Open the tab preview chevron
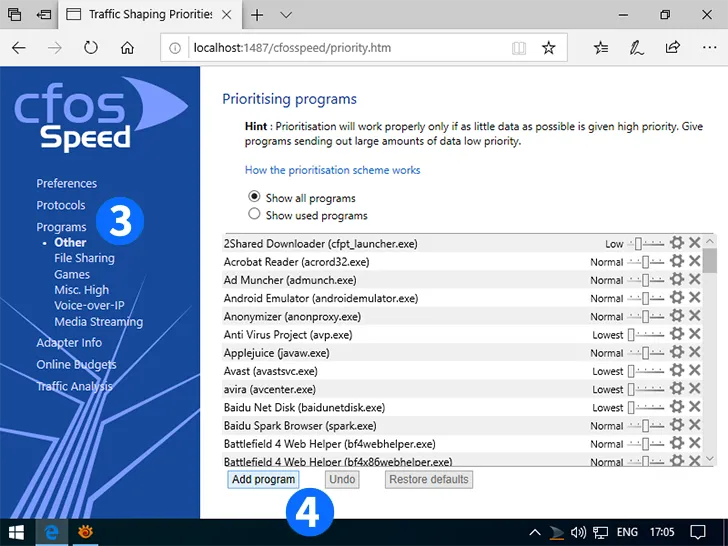 [x=286, y=15]
